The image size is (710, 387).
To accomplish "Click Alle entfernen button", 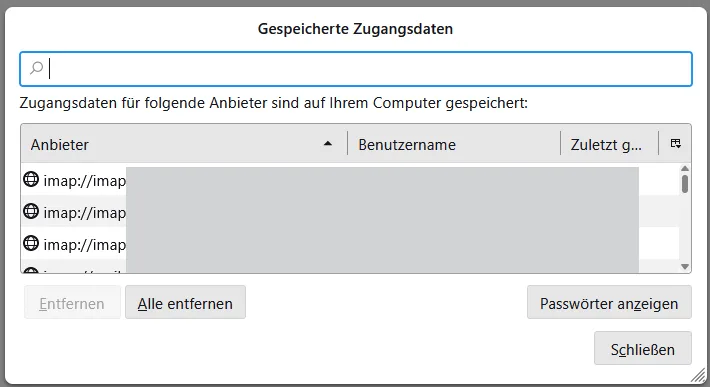I will (185, 302).
